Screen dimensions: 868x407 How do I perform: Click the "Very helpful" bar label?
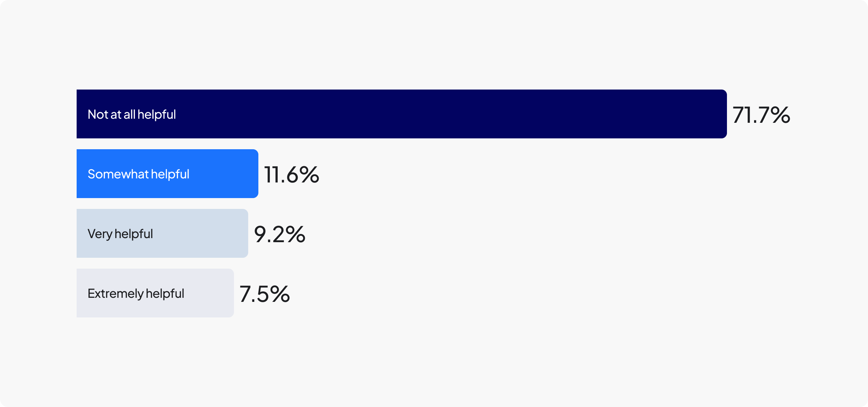(x=120, y=234)
